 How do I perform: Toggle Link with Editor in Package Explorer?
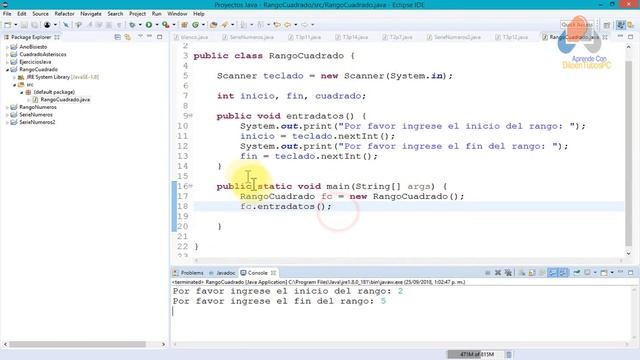click(128, 37)
